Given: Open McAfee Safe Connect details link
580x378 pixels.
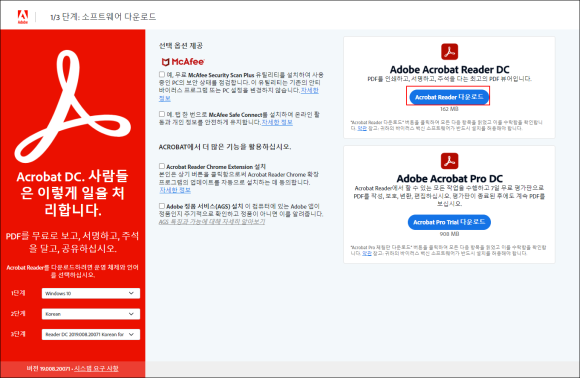Looking at the screenshot, I should [x=277, y=122].
